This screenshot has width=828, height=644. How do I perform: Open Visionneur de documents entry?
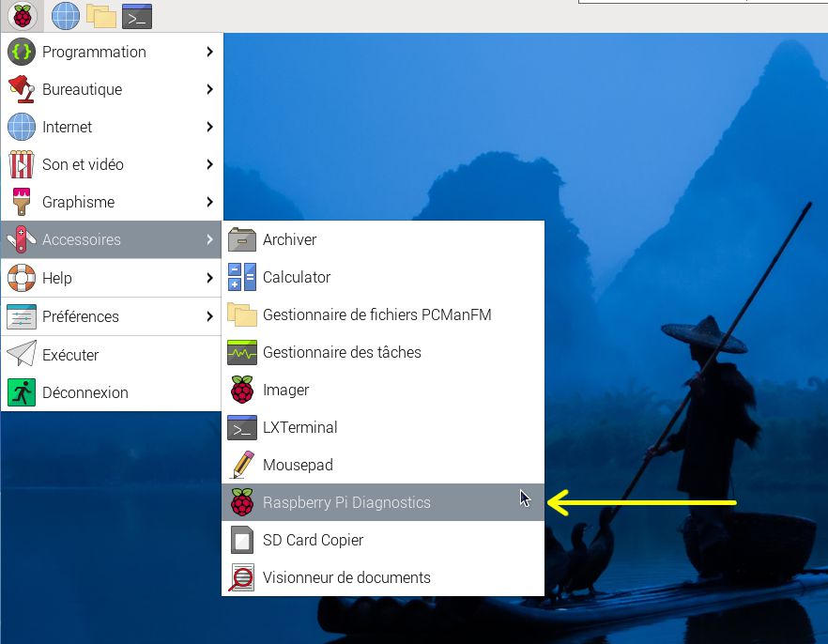point(383,577)
